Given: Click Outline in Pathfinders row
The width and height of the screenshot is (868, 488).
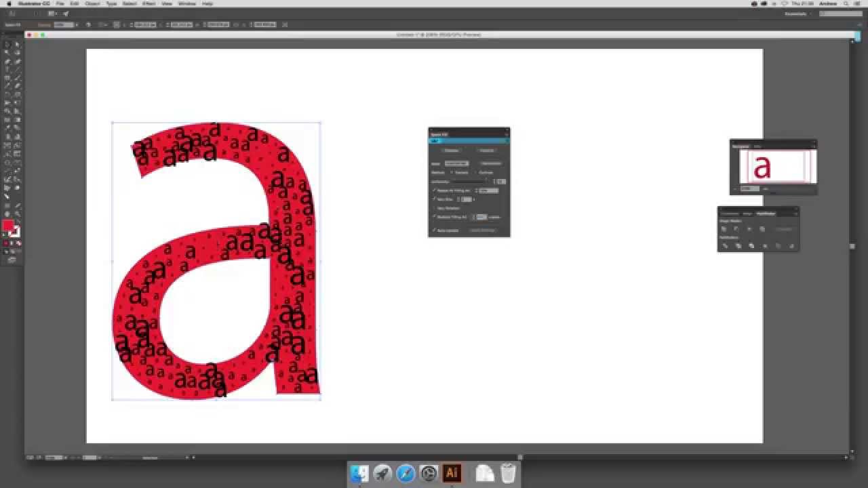Looking at the screenshot, I should [778, 246].
